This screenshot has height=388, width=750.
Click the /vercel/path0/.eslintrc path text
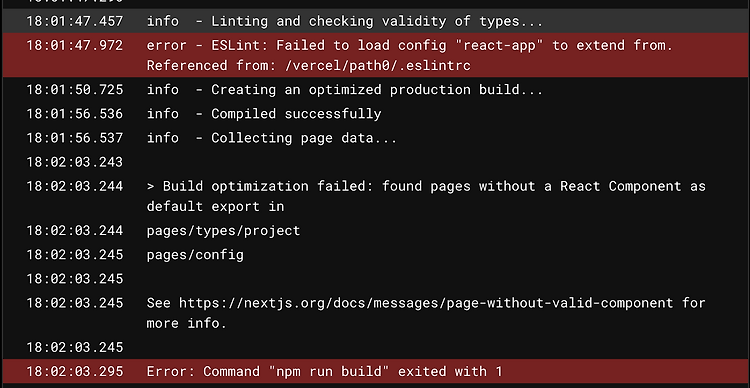378,66
